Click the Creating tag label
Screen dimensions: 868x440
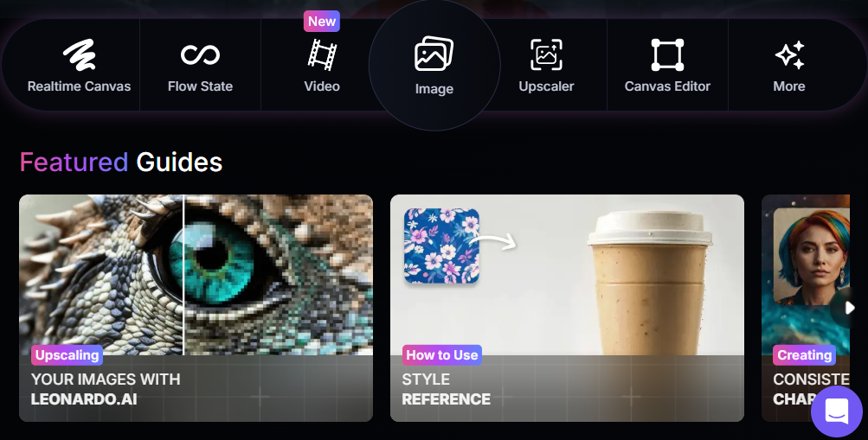point(804,355)
